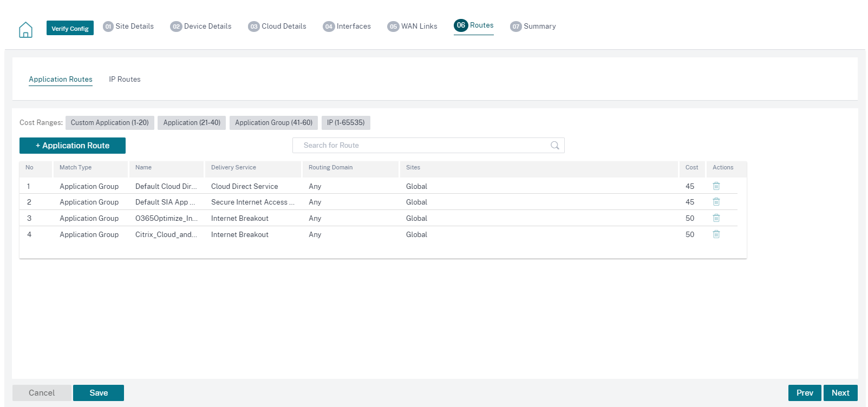Click the search magnifier icon
This screenshot has width=868, height=407.
(x=554, y=145)
